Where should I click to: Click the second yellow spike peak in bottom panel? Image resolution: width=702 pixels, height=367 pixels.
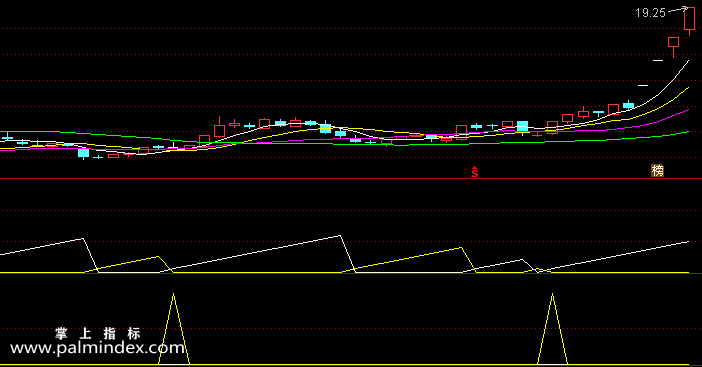tap(552, 294)
